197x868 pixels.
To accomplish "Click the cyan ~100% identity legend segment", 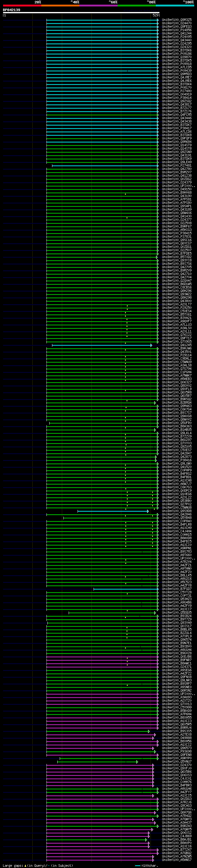I will tap(175, 6).
